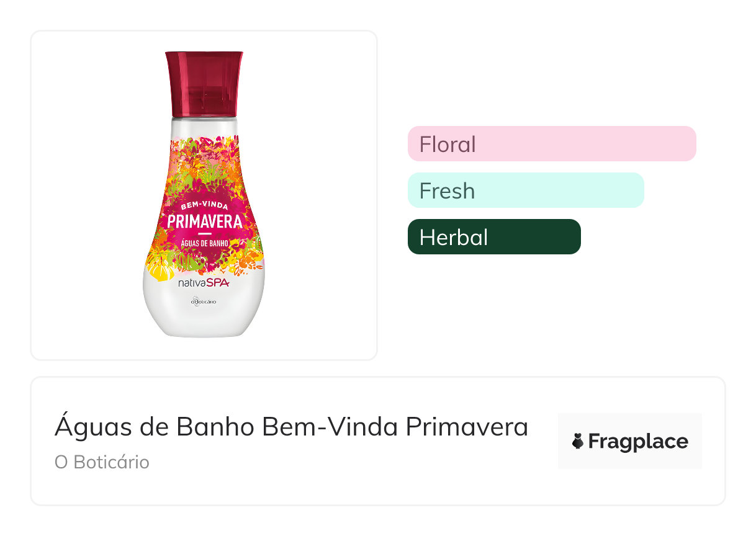Click the PRIMAVERA text on bottle label
This screenshot has height=536, width=756.
tap(204, 221)
